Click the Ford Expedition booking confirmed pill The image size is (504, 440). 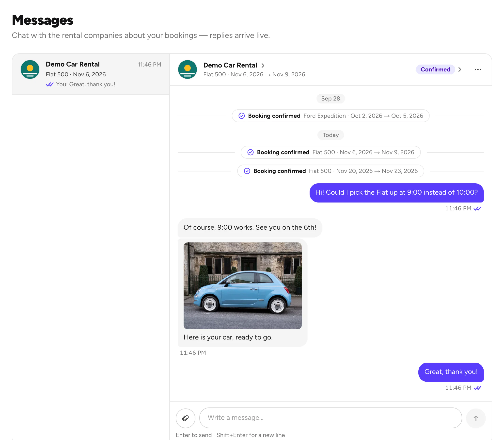(x=331, y=116)
